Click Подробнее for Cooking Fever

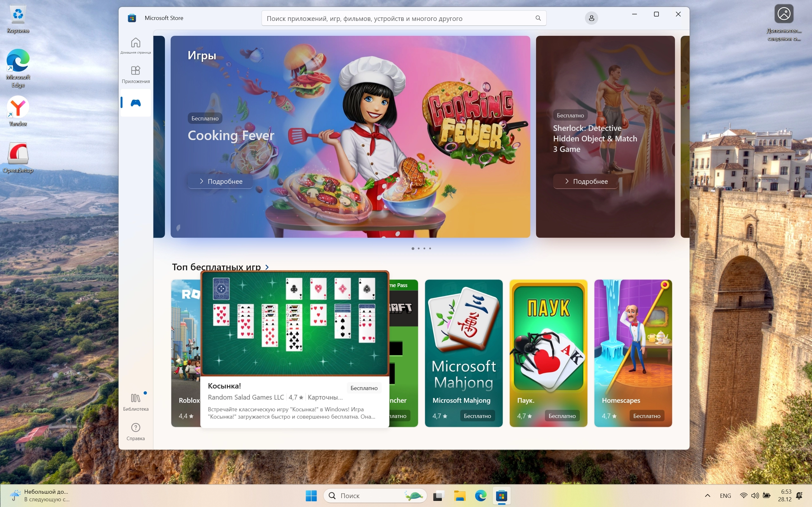pyautogui.click(x=220, y=181)
